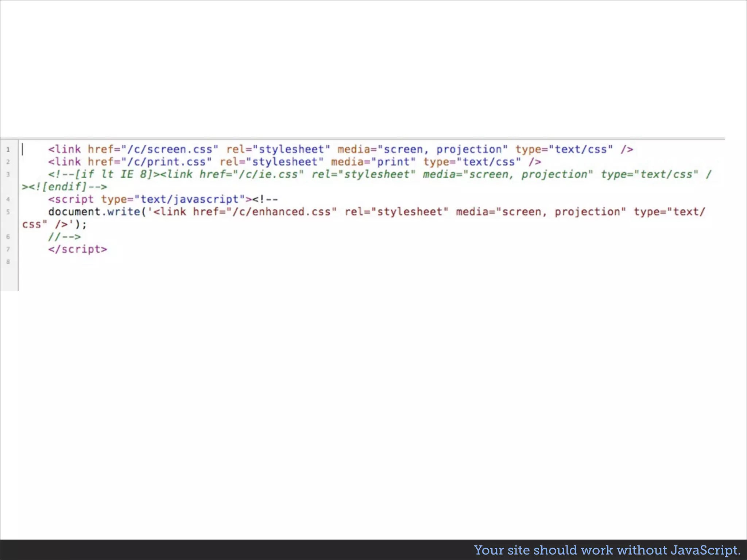The image size is (747, 560).
Task: Click the "/c/ie.css" path in the comment
Action: tap(268, 174)
